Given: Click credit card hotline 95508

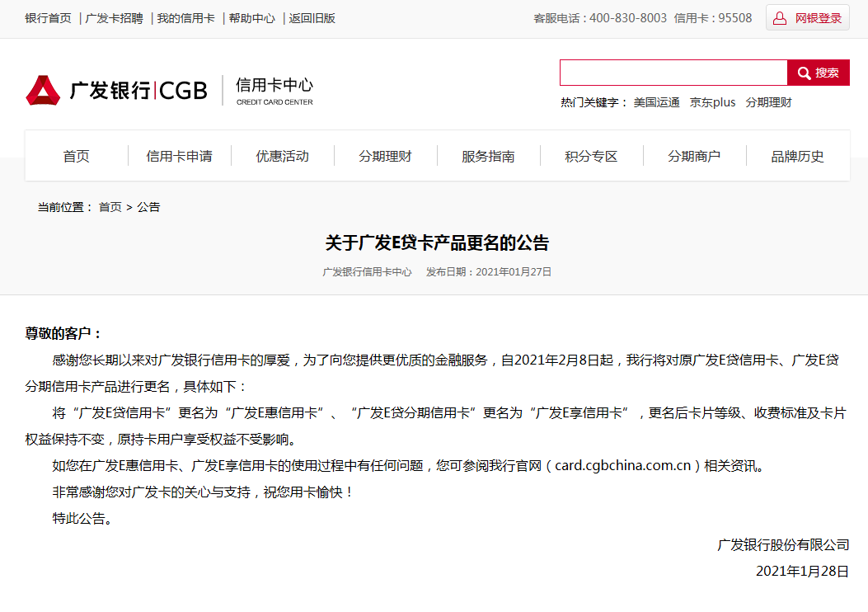Looking at the screenshot, I should tap(735, 18).
